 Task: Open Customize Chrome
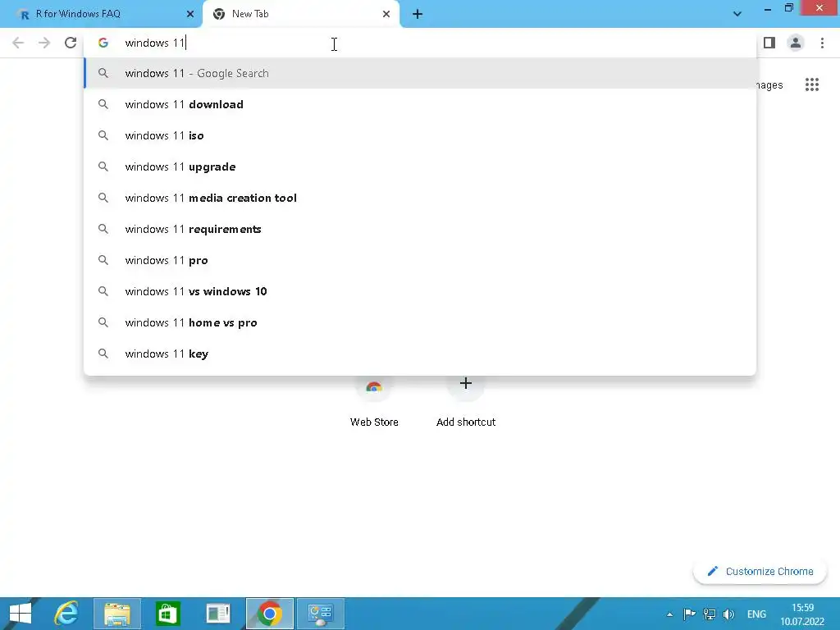click(760, 572)
